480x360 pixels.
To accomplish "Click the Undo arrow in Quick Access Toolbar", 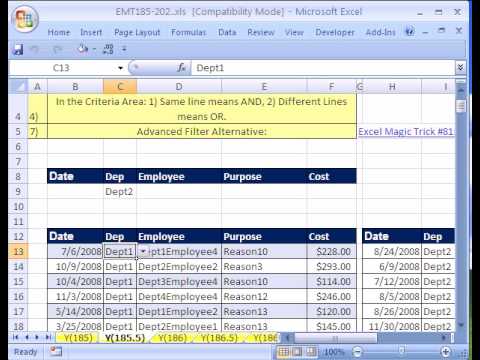I will click(35, 49).
